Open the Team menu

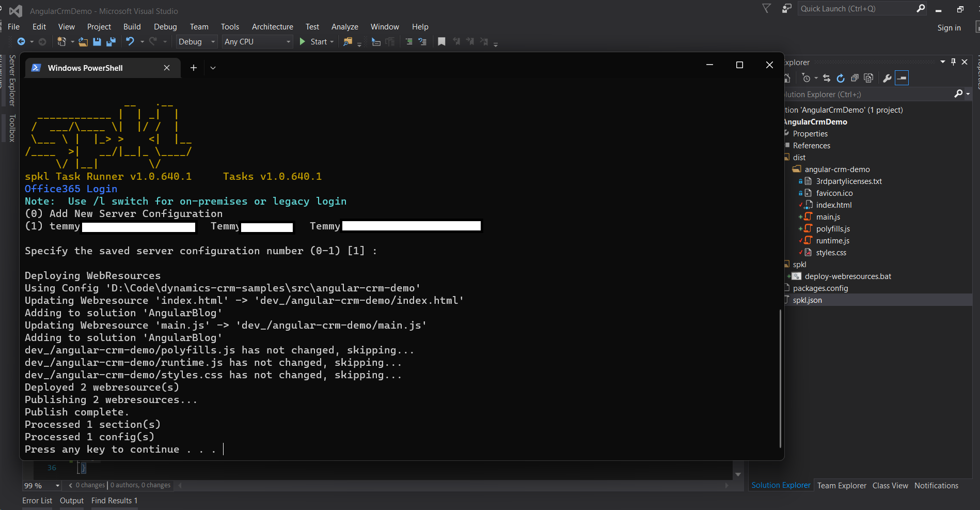point(199,27)
